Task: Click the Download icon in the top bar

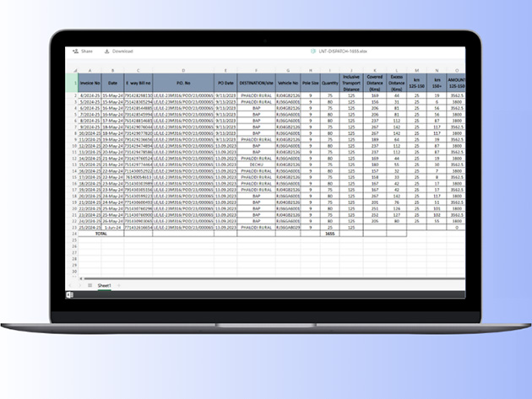Action: [106, 51]
